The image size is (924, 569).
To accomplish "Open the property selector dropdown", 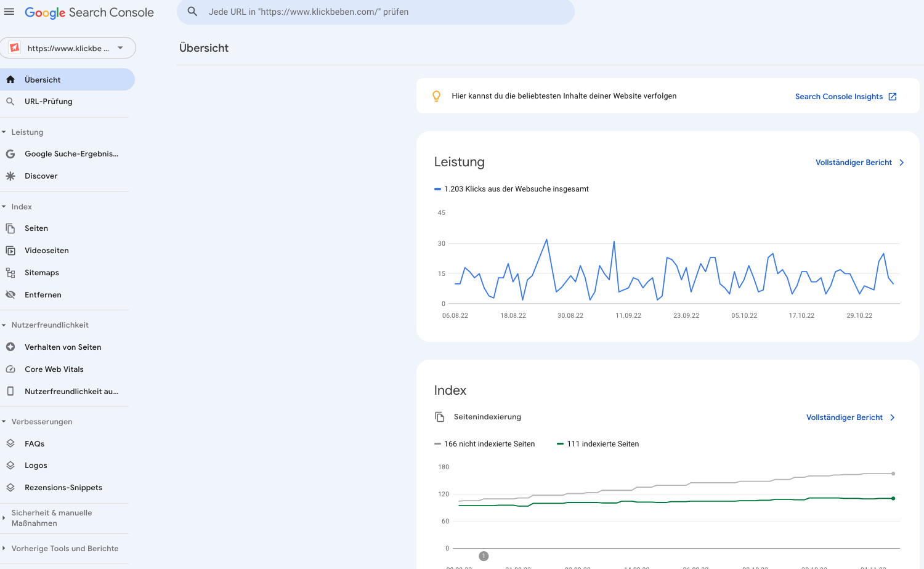I will click(68, 48).
